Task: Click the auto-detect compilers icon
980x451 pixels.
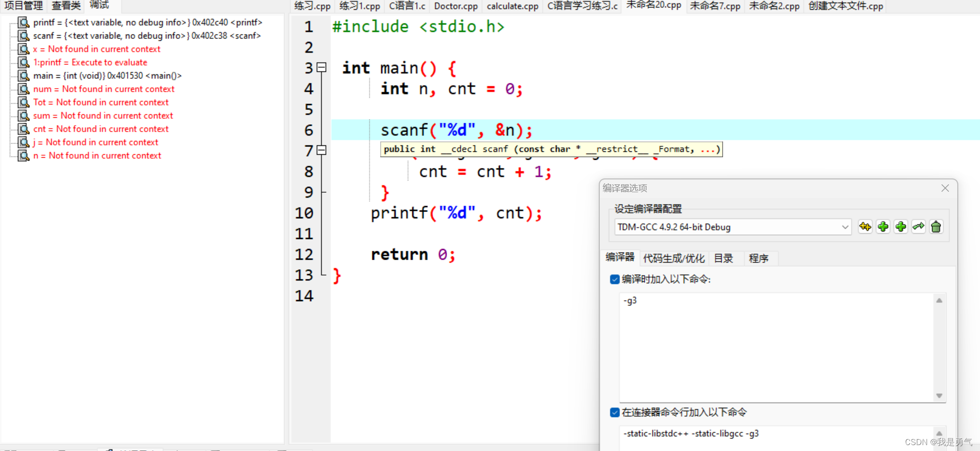Action: tap(865, 227)
